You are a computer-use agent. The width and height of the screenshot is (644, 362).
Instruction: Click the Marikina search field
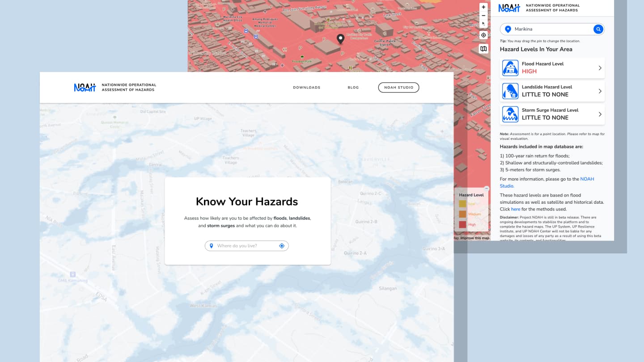[552, 29]
